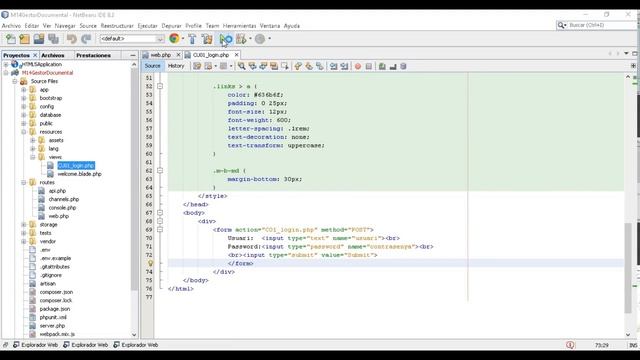The width and height of the screenshot is (640, 360).
Task: Click the Open Project toolbar icon
Action: pos(39,39)
